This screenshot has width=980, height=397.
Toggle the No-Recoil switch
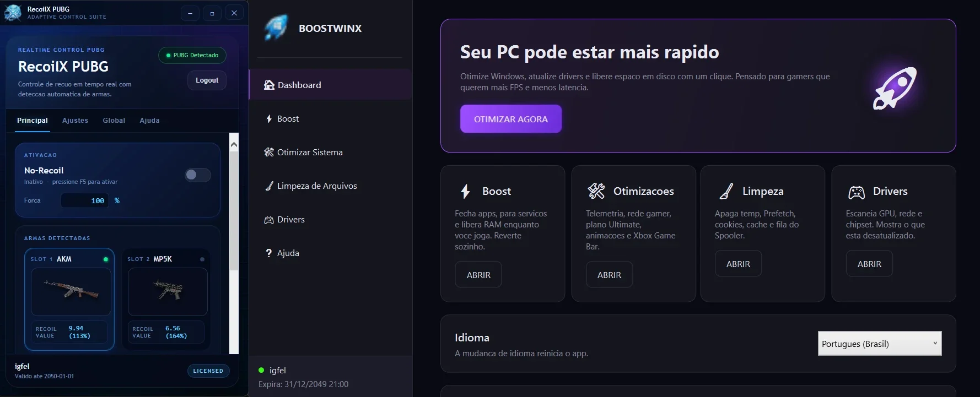click(x=198, y=175)
